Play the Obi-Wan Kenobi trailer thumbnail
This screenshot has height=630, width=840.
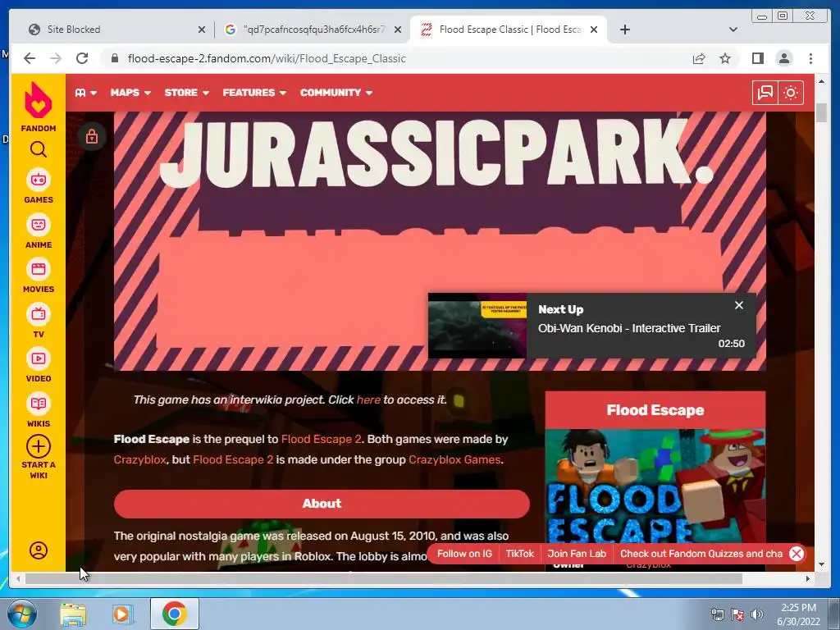tap(477, 325)
